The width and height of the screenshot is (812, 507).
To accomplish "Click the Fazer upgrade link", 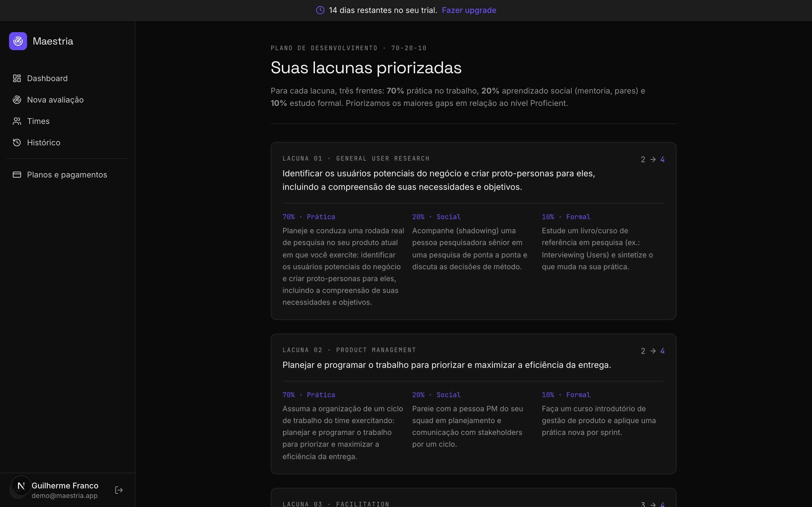I will [469, 10].
